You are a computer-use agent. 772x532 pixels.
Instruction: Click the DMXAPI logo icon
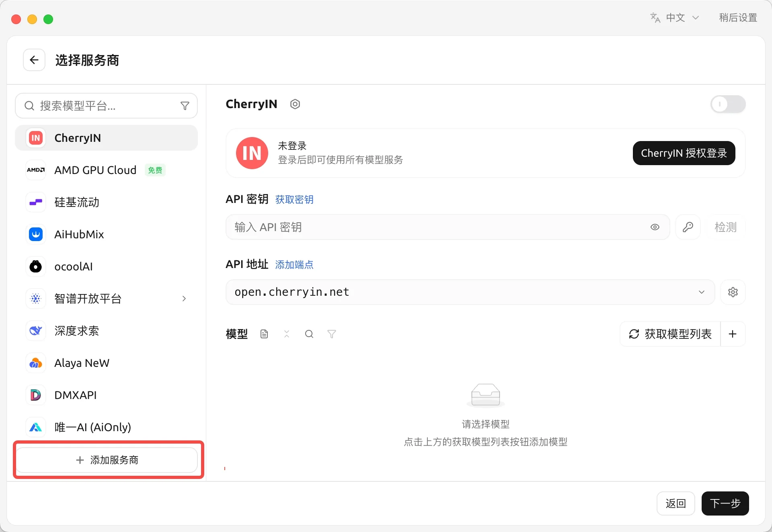pos(36,395)
